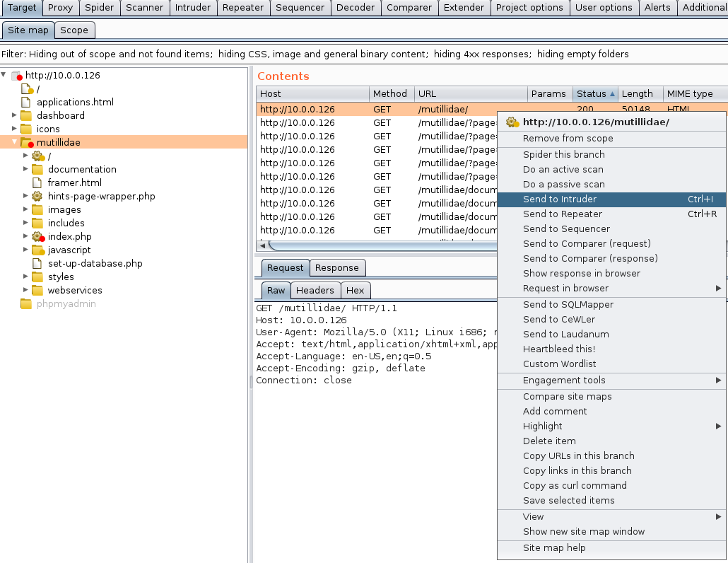Viewport: 728px width, 563px height.
Task: Click the host icon beside http://10.0.0.126 in tree
Action: (x=17, y=75)
